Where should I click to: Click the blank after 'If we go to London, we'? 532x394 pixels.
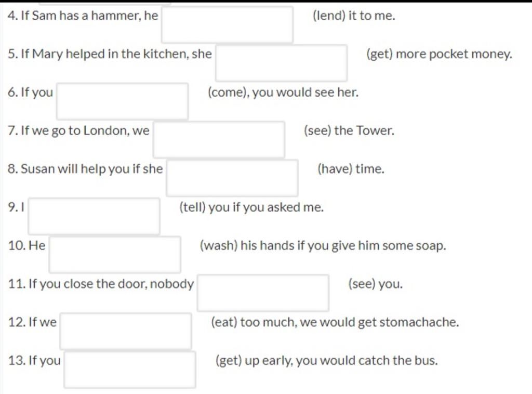coord(219,140)
